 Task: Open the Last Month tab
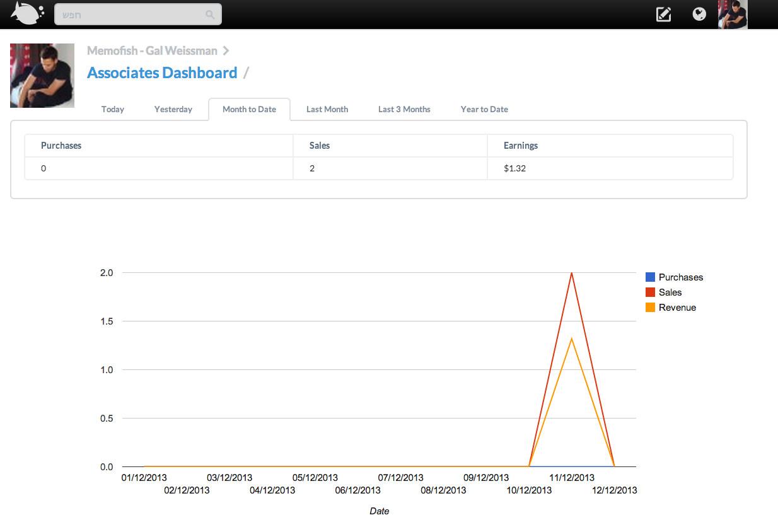[x=327, y=109]
